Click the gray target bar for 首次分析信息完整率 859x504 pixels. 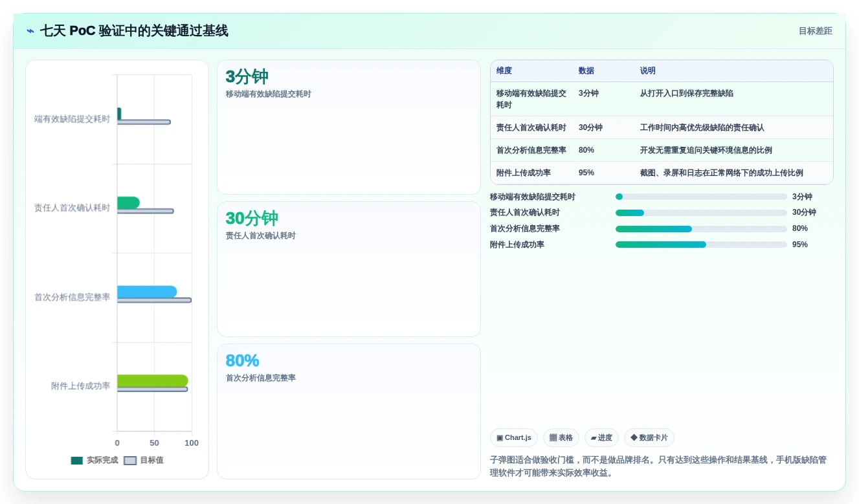pyautogui.click(x=154, y=300)
